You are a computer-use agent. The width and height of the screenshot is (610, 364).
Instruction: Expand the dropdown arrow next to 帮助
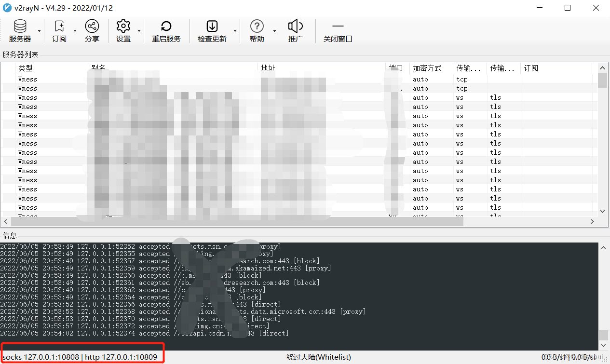coord(274,31)
